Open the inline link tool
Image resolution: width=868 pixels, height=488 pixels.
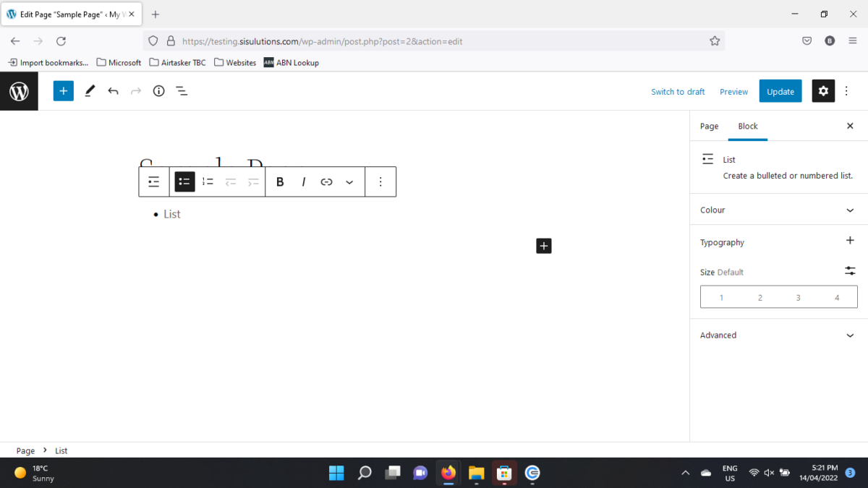point(326,181)
